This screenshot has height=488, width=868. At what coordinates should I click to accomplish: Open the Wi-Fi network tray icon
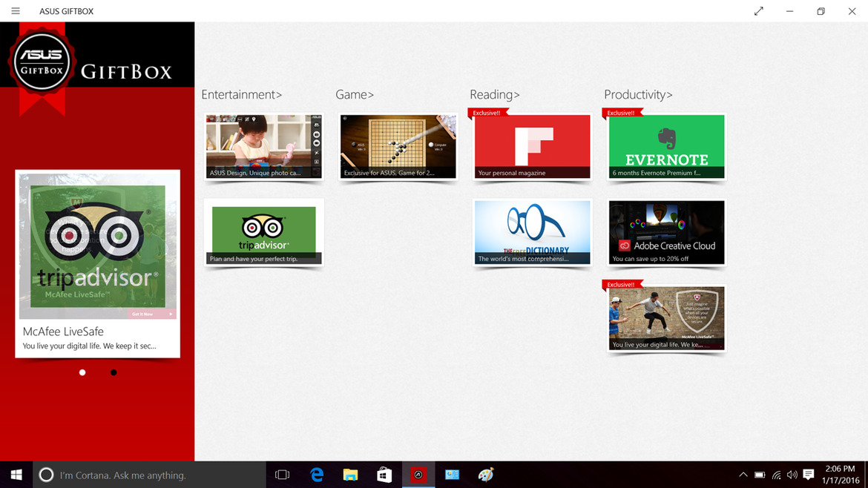click(777, 475)
